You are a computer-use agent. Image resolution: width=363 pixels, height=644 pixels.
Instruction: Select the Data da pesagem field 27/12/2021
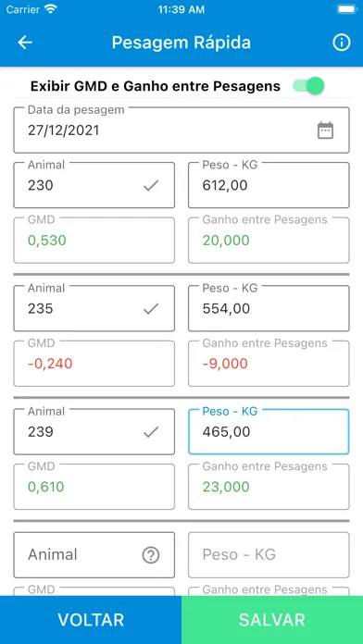(181, 130)
